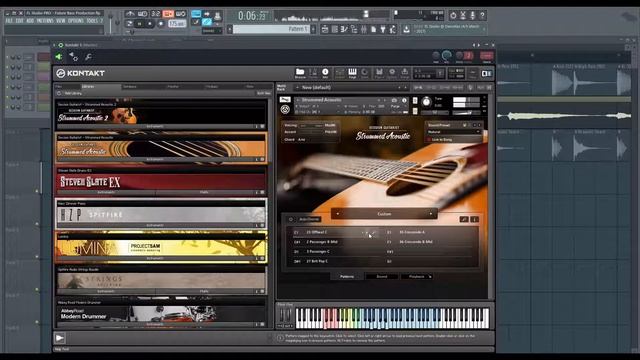Image resolution: width=640 pixels, height=360 pixels.
Task: Open the Strummed Acoustic 2 library
Action: pos(161,115)
